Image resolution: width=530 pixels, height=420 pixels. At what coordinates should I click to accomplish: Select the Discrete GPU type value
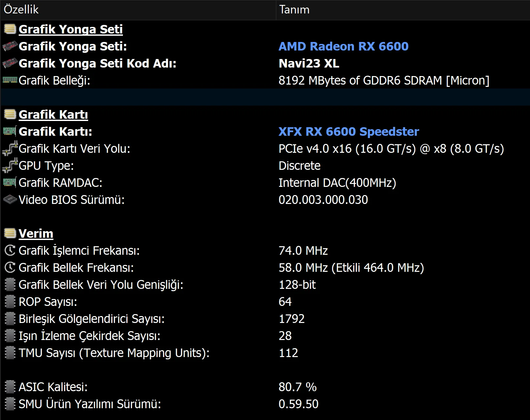300,166
